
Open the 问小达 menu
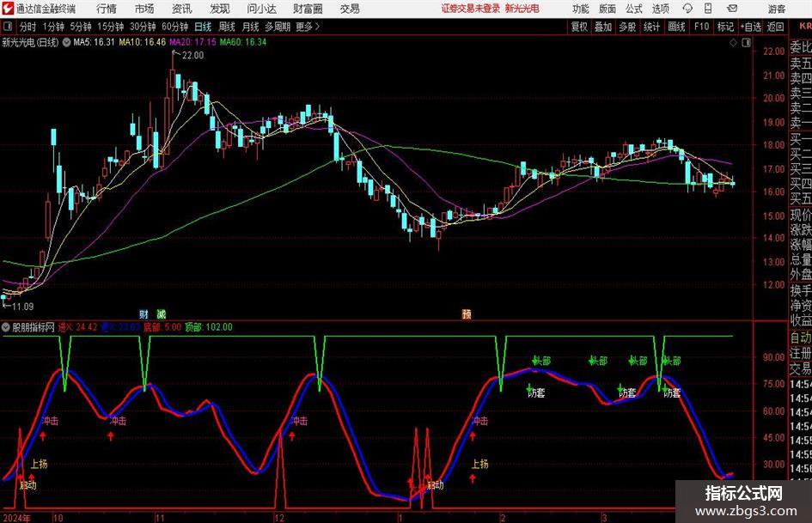[x=261, y=9]
